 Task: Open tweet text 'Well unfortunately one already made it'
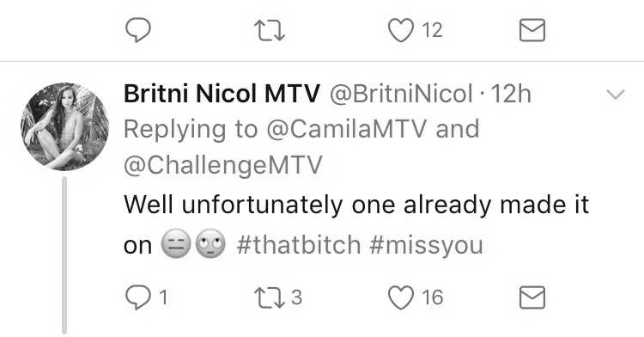[356, 205]
